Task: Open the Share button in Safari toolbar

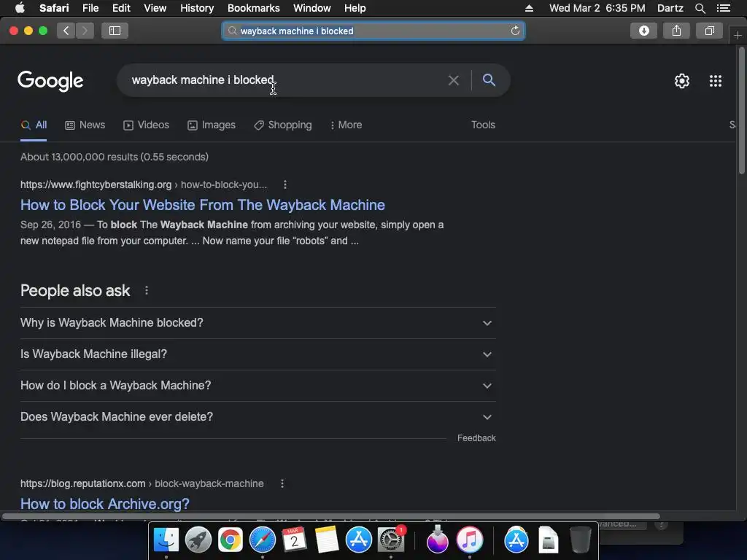Action: pos(676,31)
